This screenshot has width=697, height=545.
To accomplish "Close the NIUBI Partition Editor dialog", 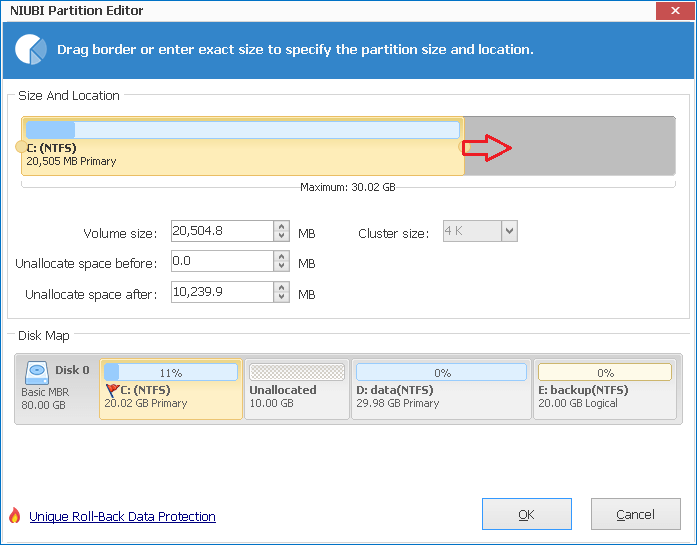I will pos(675,10).
